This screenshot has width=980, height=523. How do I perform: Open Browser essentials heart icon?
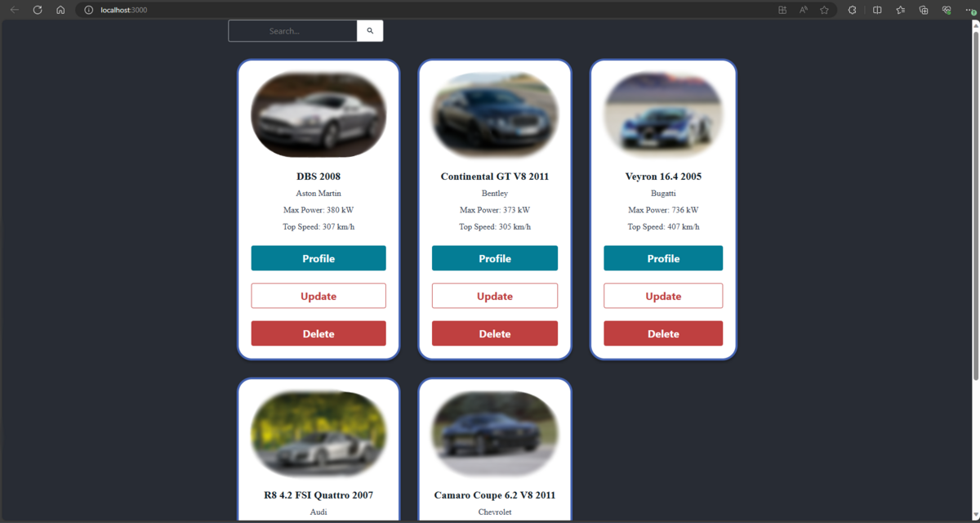pos(947,10)
